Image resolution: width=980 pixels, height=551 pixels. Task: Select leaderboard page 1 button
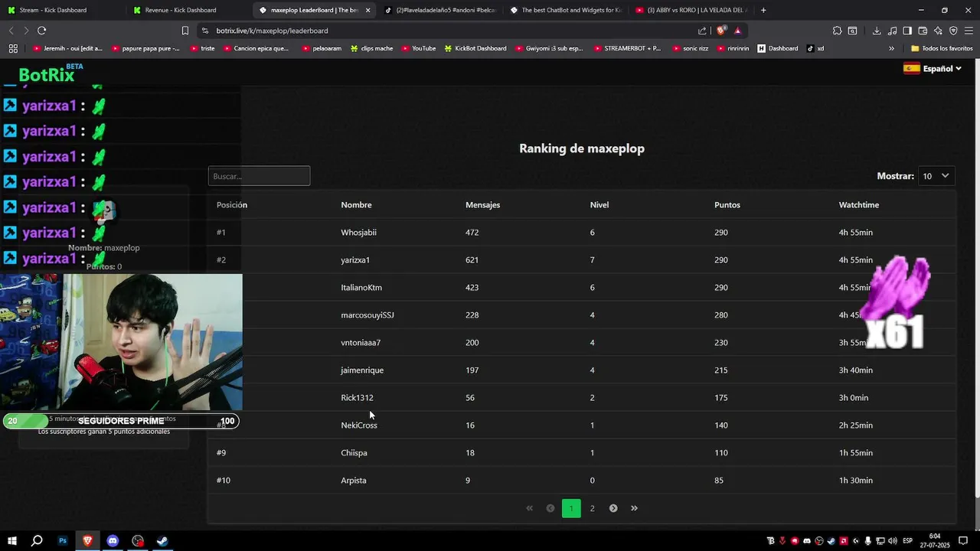point(571,508)
